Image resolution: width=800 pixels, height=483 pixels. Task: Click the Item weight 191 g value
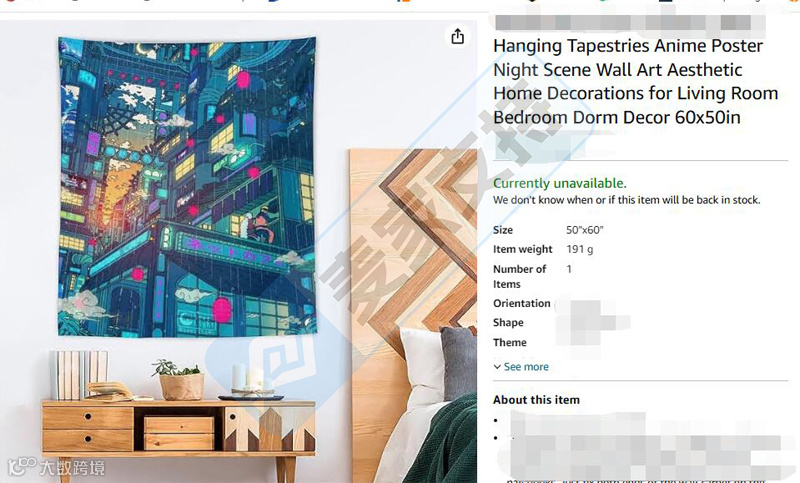580,249
